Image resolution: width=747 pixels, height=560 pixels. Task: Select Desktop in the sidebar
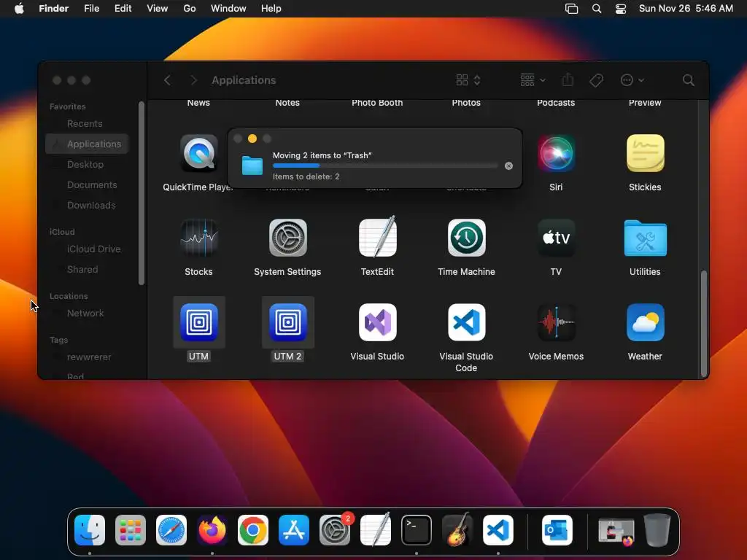[x=88, y=164]
